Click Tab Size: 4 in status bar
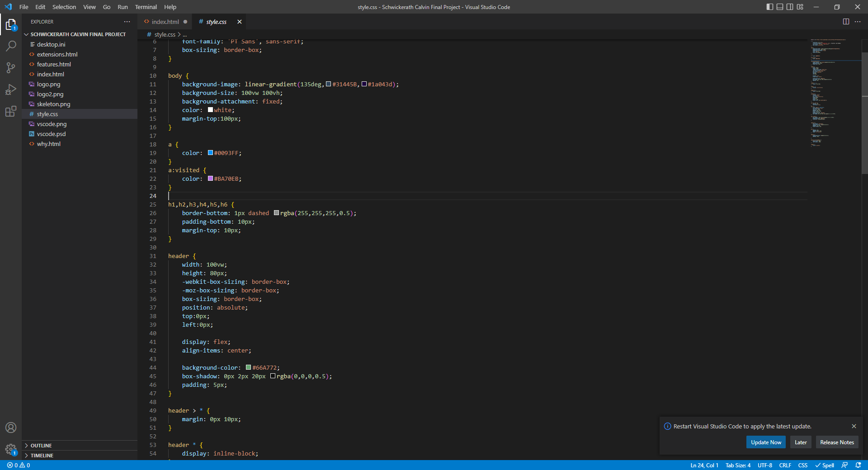The width and height of the screenshot is (868, 470). 738,465
